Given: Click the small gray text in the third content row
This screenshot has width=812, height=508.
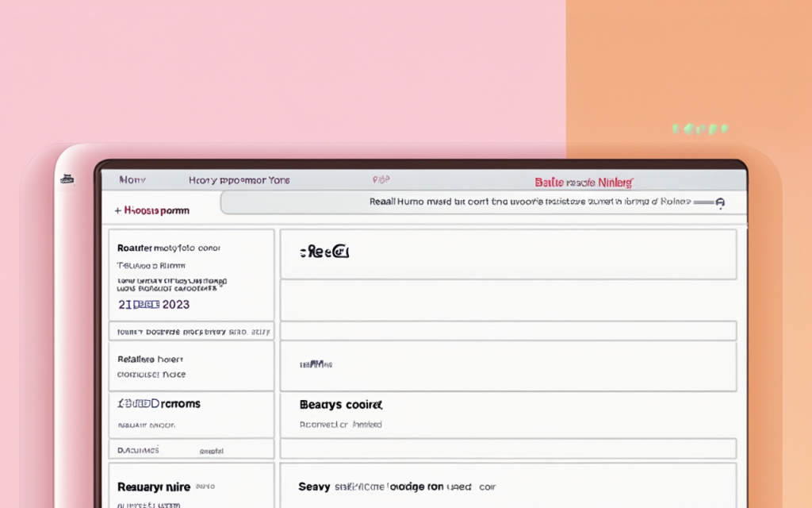Looking at the screenshot, I should click(315, 364).
